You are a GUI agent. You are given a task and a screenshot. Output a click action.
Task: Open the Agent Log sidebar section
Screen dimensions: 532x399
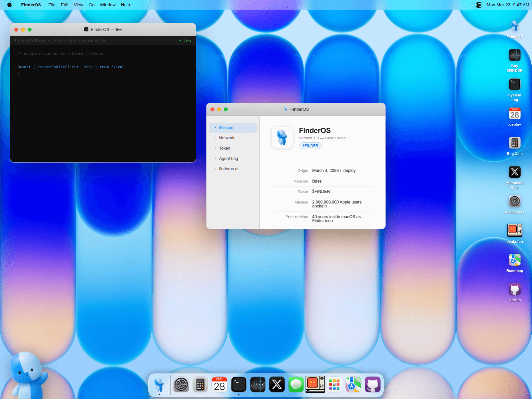coord(228,159)
